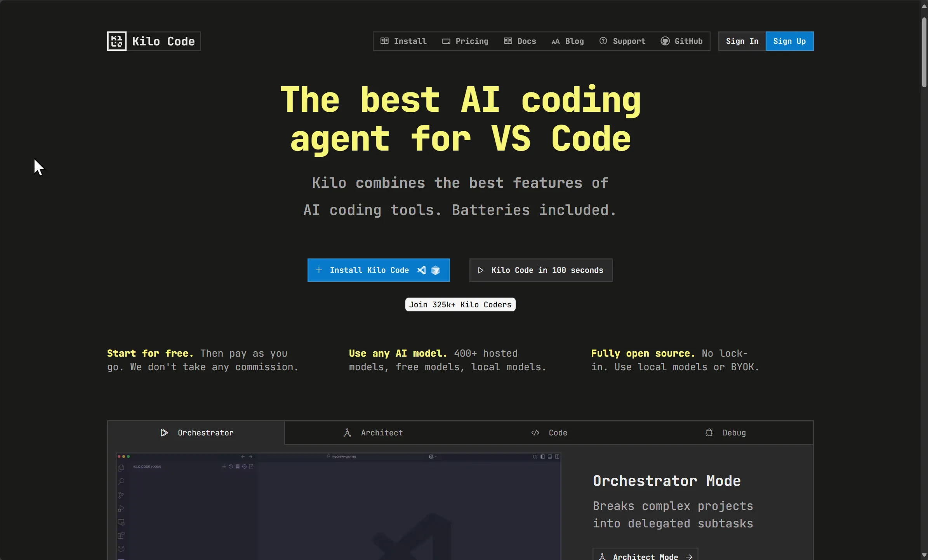Image resolution: width=928 pixels, height=560 pixels.
Task: Click the Kilo Code wordmark text
Action: pyautogui.click(x=163, y=41)
